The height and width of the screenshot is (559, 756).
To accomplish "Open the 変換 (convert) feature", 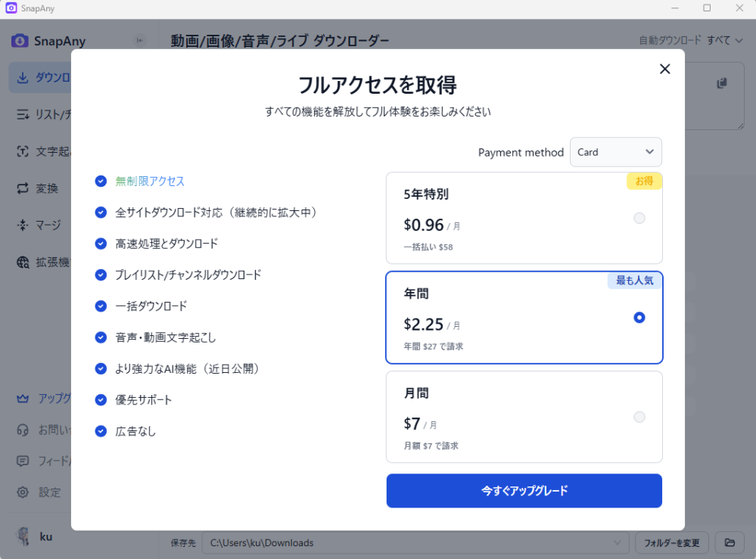I will [42, 188].
